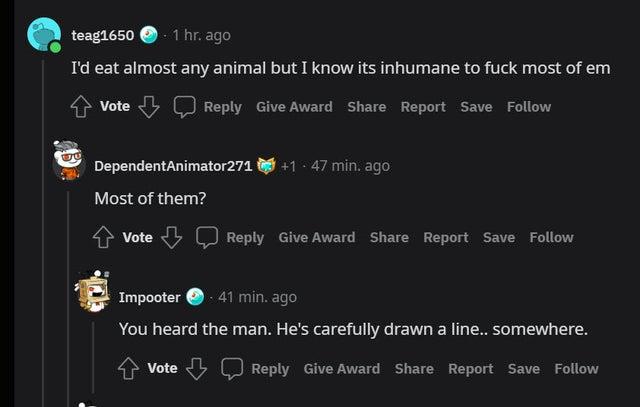Upvote teag1650's comment
Screen dimensions: 640x407
pyautogui.click(x=81, y=106)
